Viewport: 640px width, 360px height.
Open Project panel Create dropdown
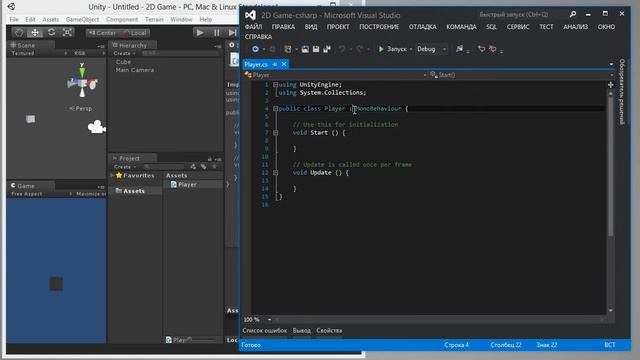125,167
